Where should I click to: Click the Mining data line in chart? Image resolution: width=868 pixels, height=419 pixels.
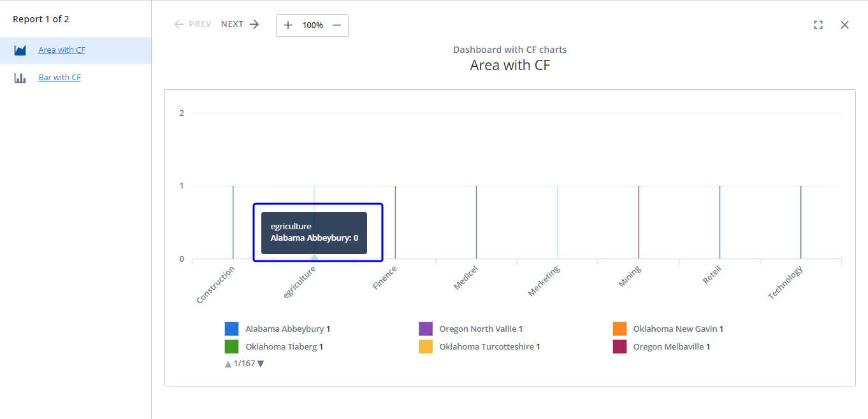pos(639,223)
